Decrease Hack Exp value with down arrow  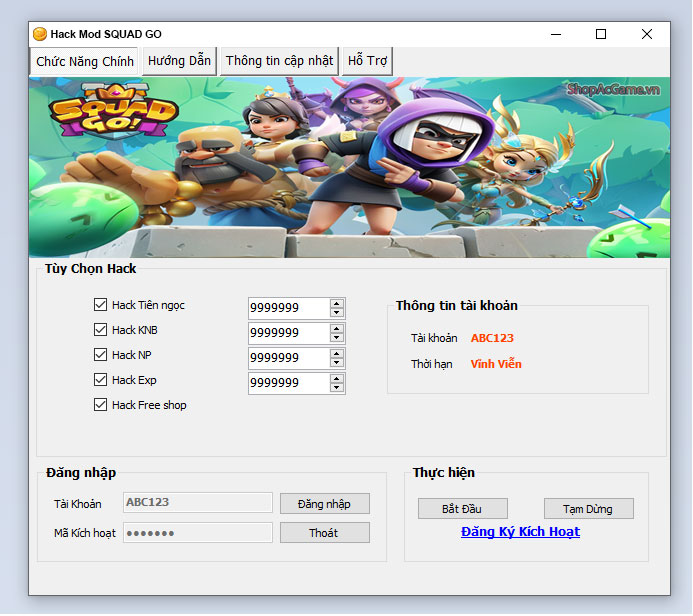(337, 388)
